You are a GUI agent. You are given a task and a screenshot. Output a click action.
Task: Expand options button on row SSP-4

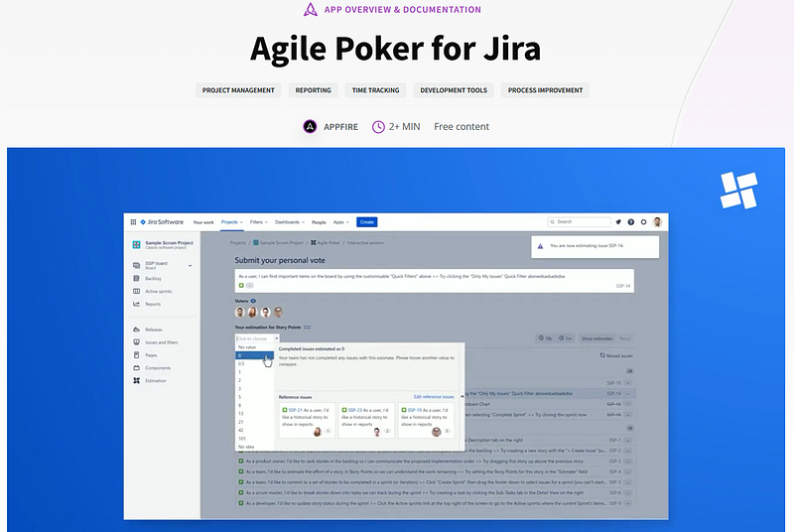628,471
